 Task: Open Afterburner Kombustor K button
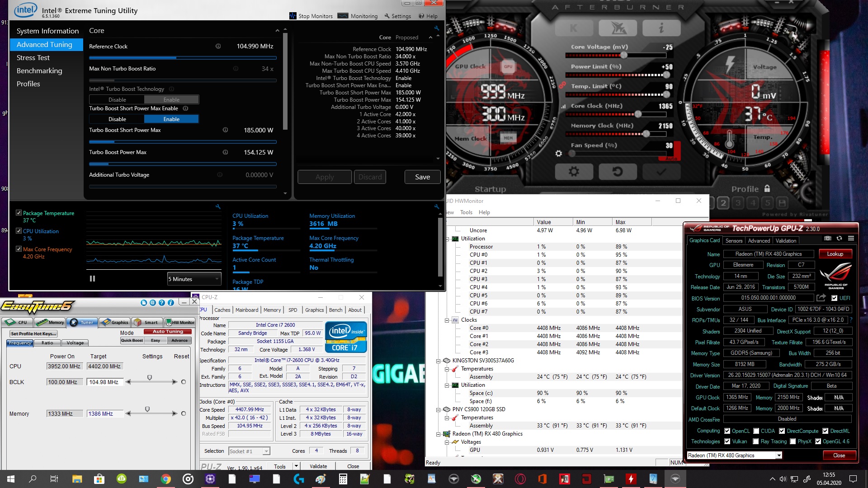(574, 28)
